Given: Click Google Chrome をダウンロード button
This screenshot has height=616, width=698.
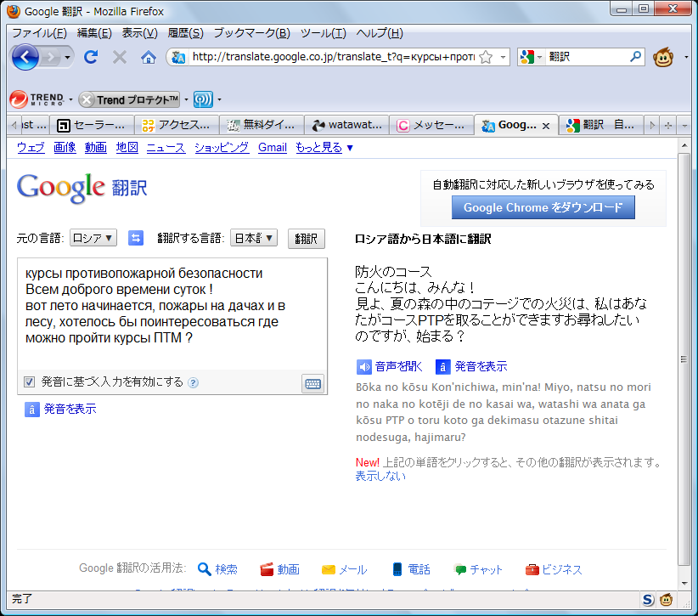Looking at the screenshot, I should 543,207.
